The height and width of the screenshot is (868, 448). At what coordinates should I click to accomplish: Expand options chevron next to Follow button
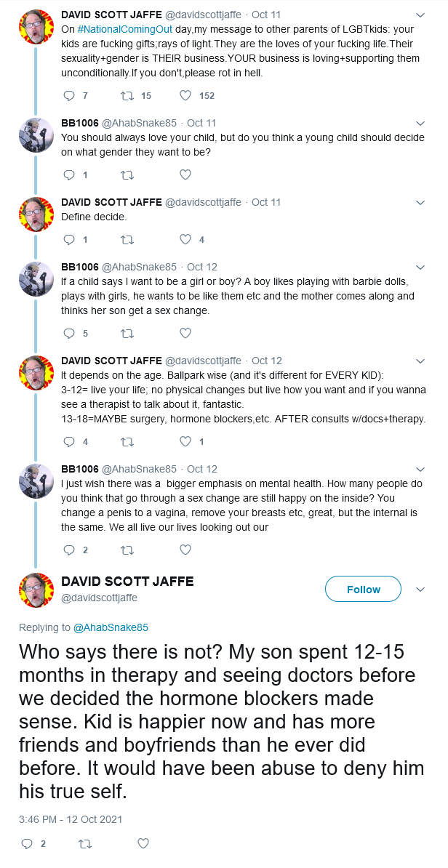(420, 589)
